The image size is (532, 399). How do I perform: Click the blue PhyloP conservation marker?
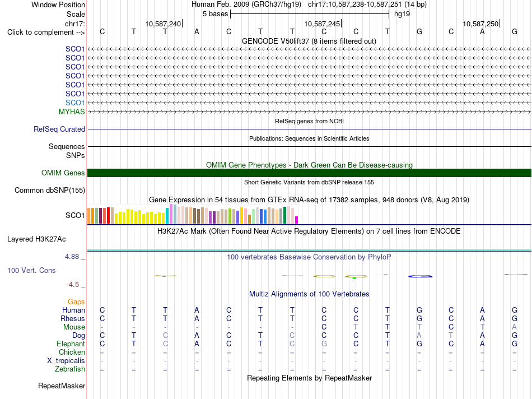(x=420, y=276)
